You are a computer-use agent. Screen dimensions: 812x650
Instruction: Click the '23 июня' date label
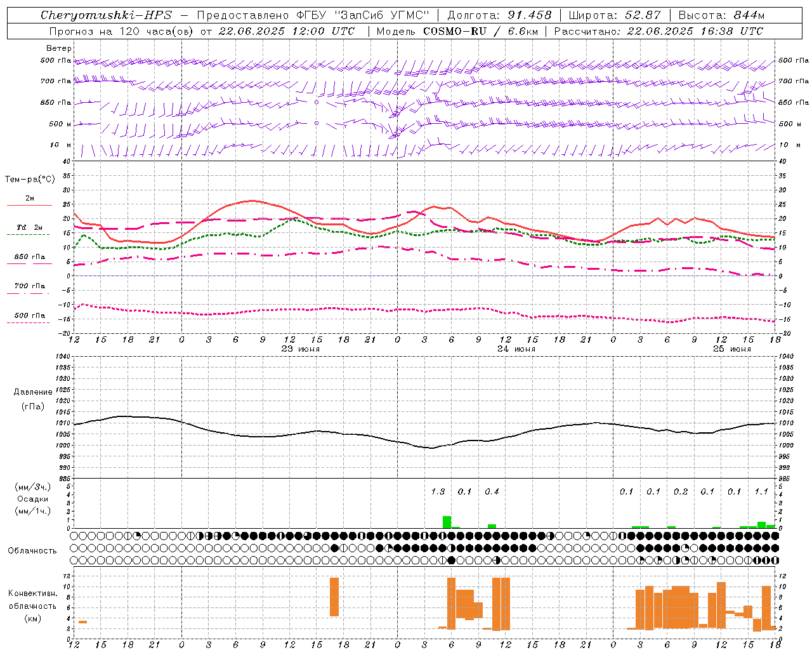(x=301, y=349)
